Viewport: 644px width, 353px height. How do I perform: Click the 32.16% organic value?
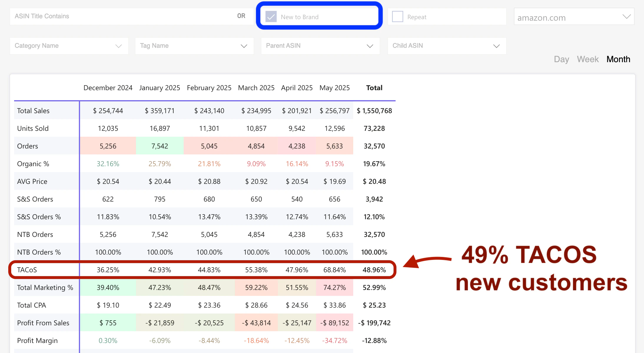[x=108, y=164]
